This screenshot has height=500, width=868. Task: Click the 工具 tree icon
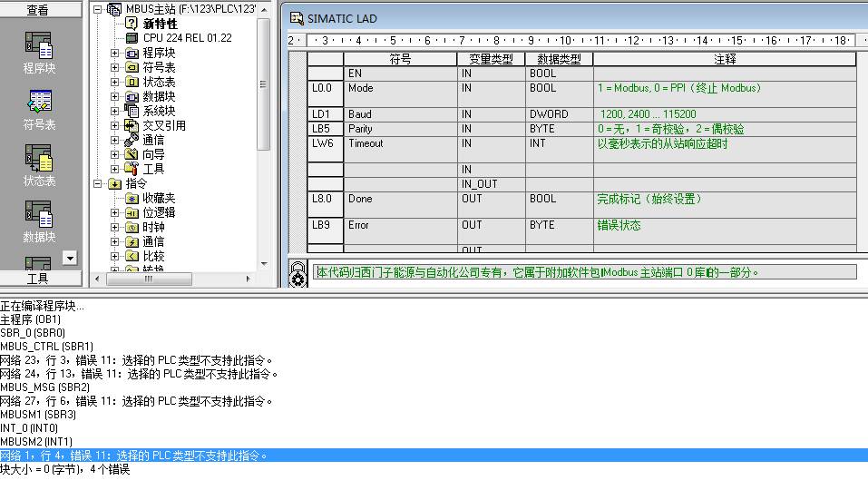[132, 169]
